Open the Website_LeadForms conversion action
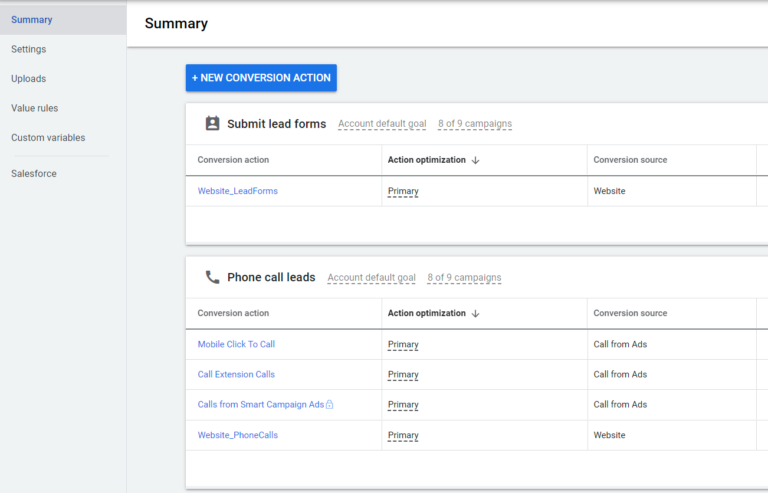This screenshot has height=493, width=768. point(238,191)
